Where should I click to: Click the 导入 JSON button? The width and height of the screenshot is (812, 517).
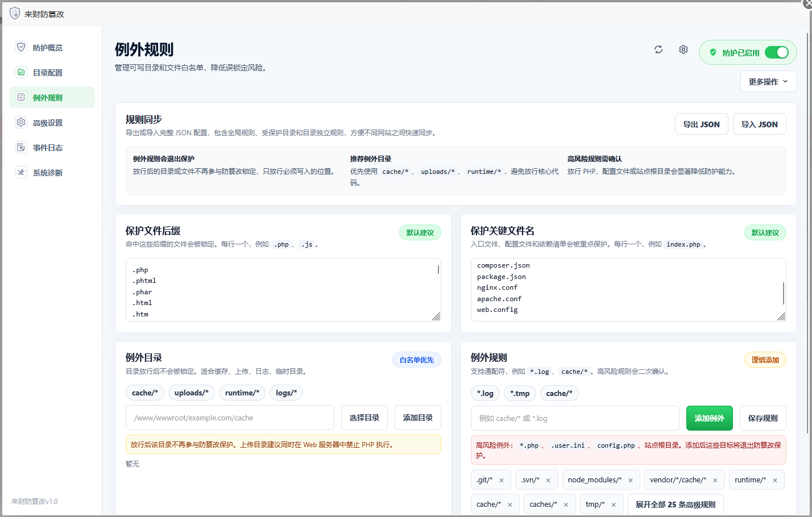pyautogui.click(x=759, y=124)
